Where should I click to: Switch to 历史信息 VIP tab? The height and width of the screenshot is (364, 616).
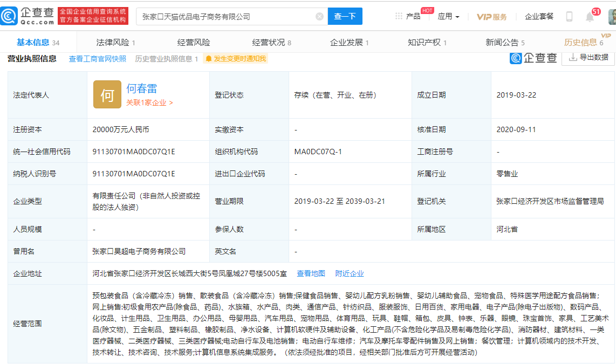coord(584,43)
